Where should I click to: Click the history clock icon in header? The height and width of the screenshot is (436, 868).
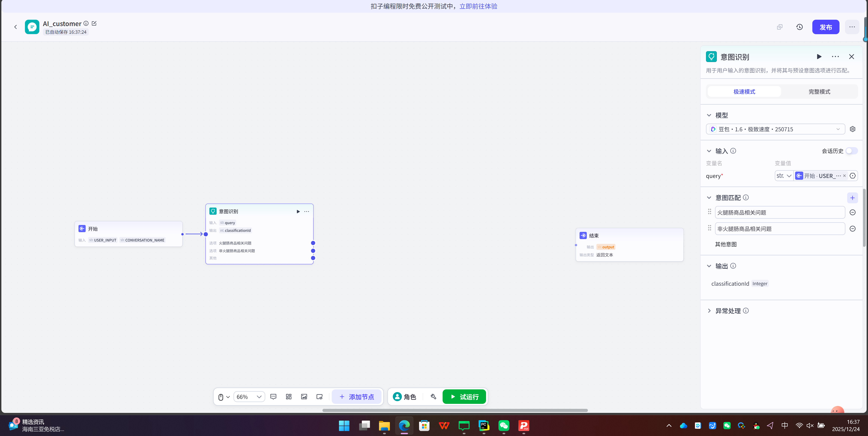pos(799,27)
